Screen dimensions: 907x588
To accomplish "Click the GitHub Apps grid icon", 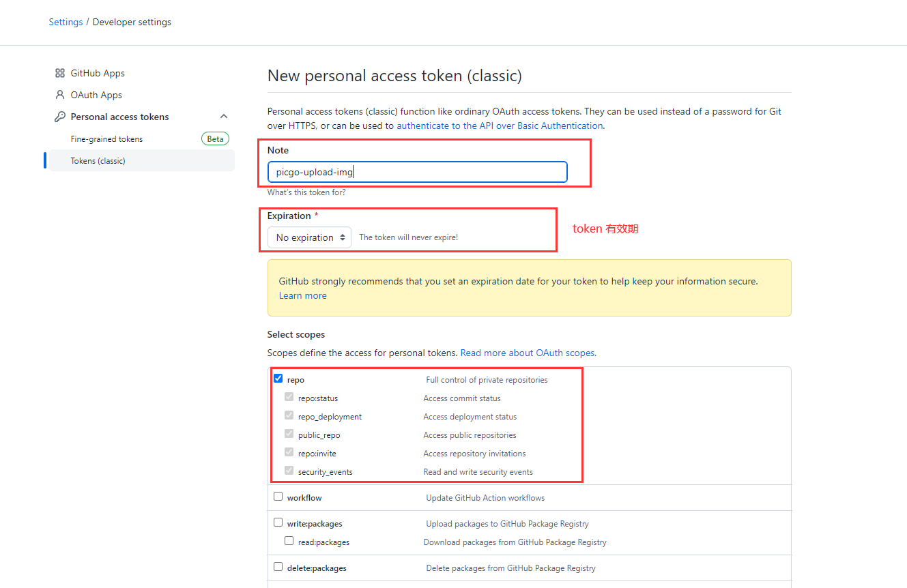I will point(60,73).
